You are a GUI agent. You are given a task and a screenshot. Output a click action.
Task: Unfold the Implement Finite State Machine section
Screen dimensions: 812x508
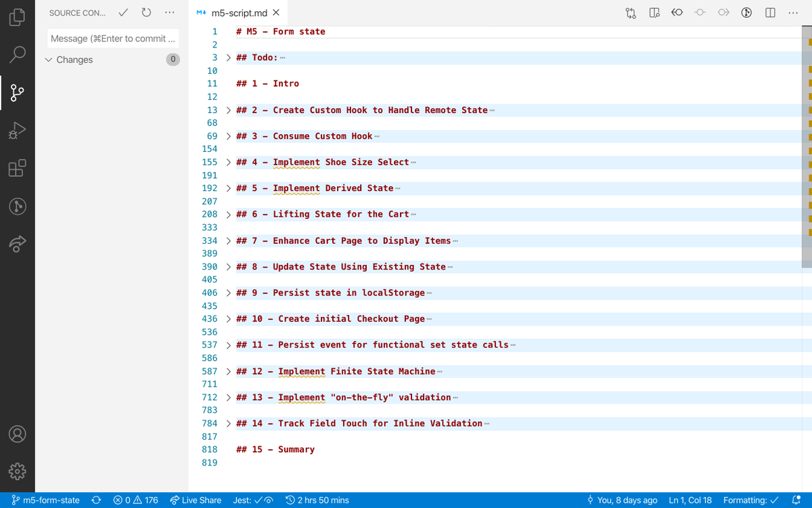(x=228, y=371)
